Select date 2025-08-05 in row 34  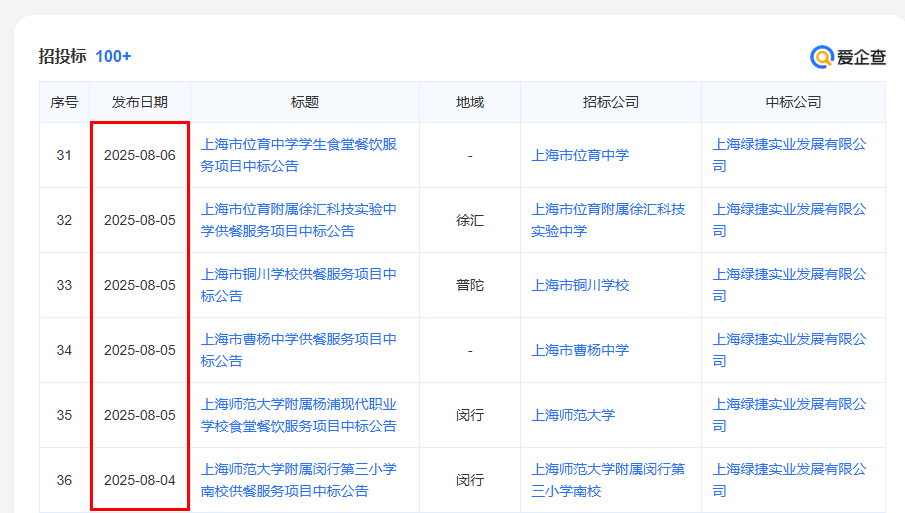(x=140, y=350)
